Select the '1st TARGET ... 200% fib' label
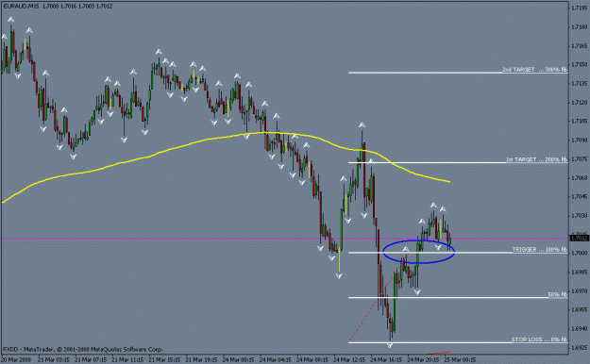 point(536,159)
